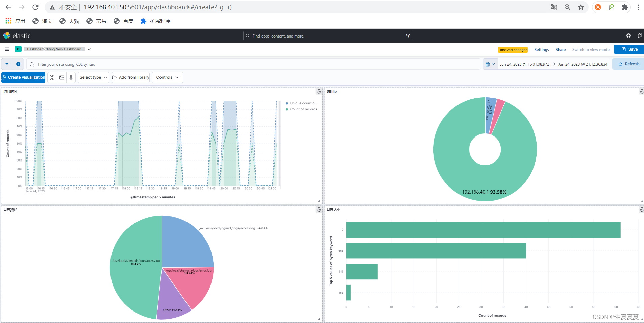This screenshot has height=323, width=644.
Task: Go back in the browser
Action: tap(8, 7)
